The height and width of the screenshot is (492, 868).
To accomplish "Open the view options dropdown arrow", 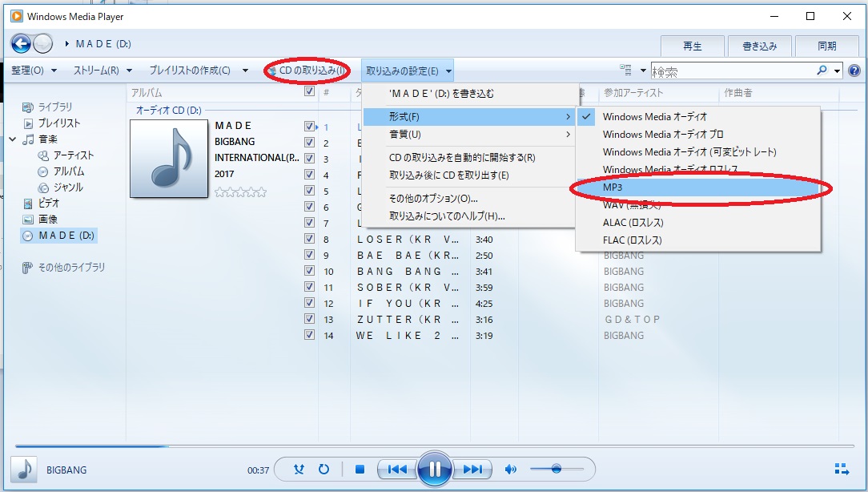I will [x=643, y=71].
